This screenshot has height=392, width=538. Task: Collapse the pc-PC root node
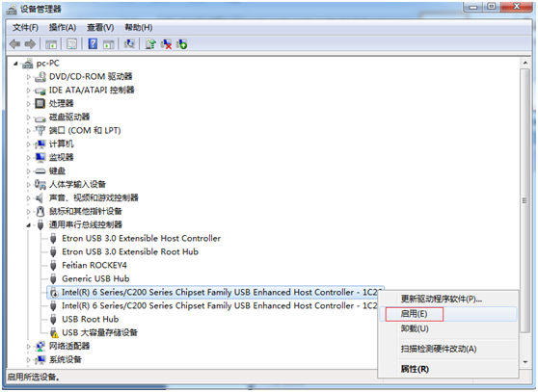[15, 63]
